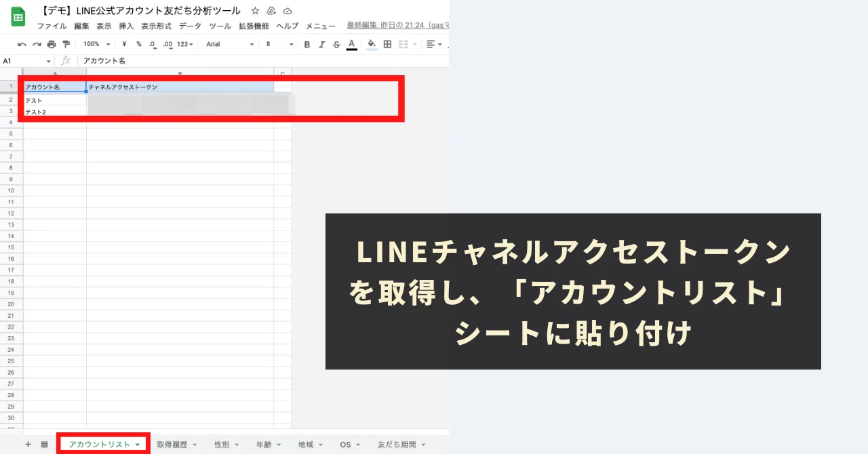868x454 pixels.
Task: Format the cell as currency (¥)
Action: click(x=124, y=44)
